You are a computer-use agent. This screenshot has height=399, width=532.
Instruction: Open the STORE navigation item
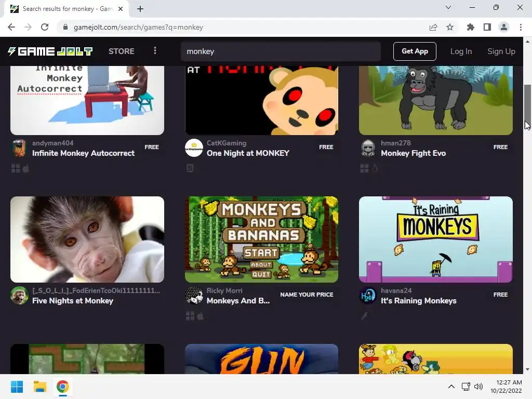(x=121, y=51)
